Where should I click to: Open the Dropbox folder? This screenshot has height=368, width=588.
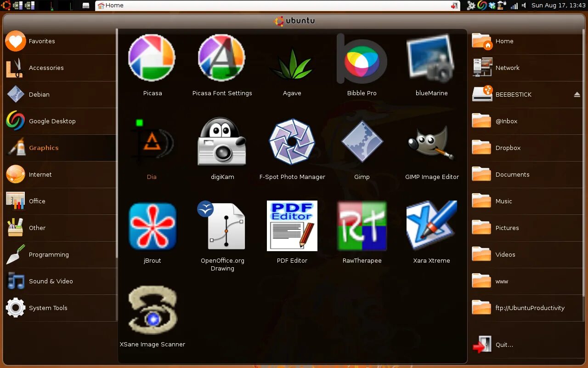click(x=526, y=148)
